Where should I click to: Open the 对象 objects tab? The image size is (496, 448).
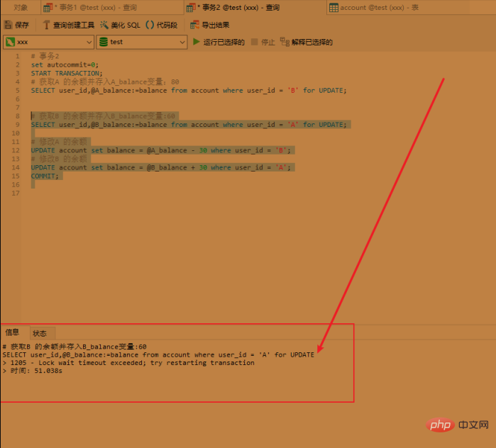21,8
